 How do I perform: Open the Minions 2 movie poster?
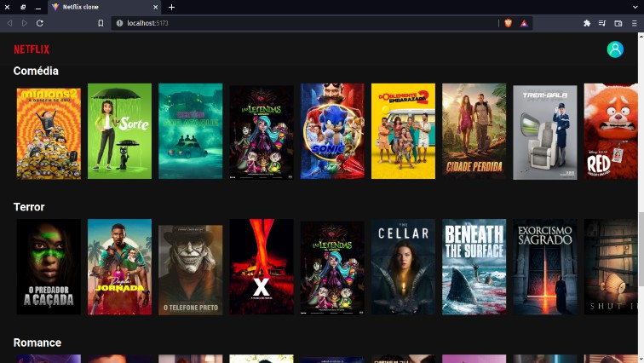(49, 131)
